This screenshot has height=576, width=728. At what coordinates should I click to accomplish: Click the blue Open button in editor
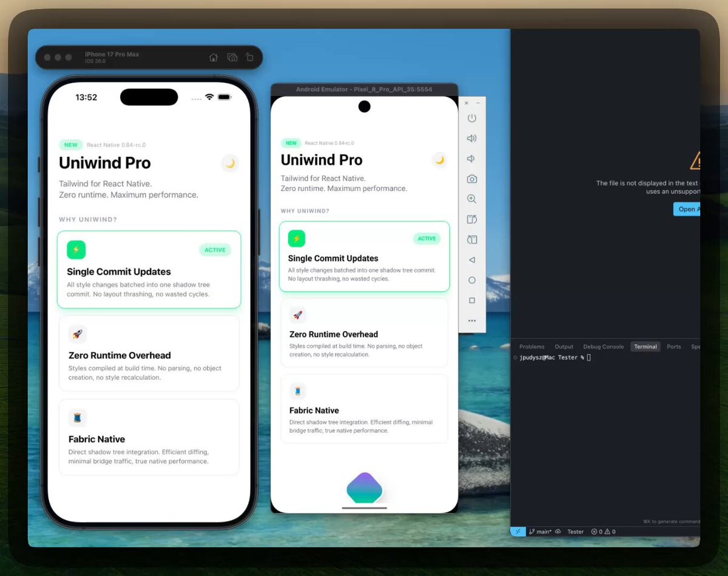(687, 209)
